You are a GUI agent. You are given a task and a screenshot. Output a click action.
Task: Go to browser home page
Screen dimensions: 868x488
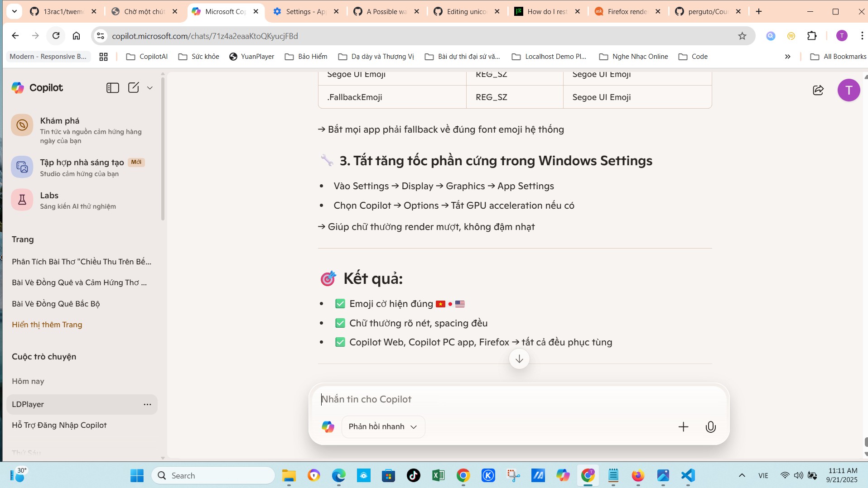coord(76,36)
